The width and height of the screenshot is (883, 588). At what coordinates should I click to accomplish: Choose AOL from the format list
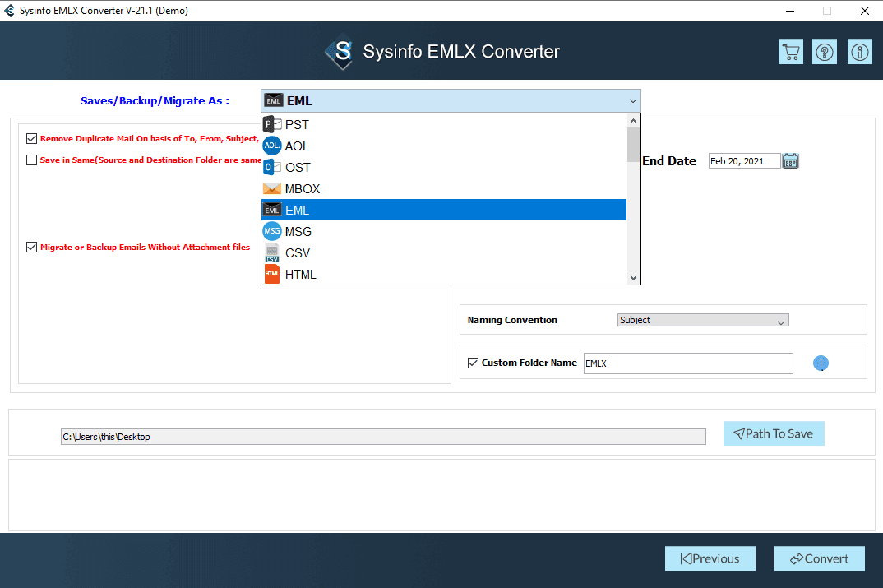tap(444, 146)
